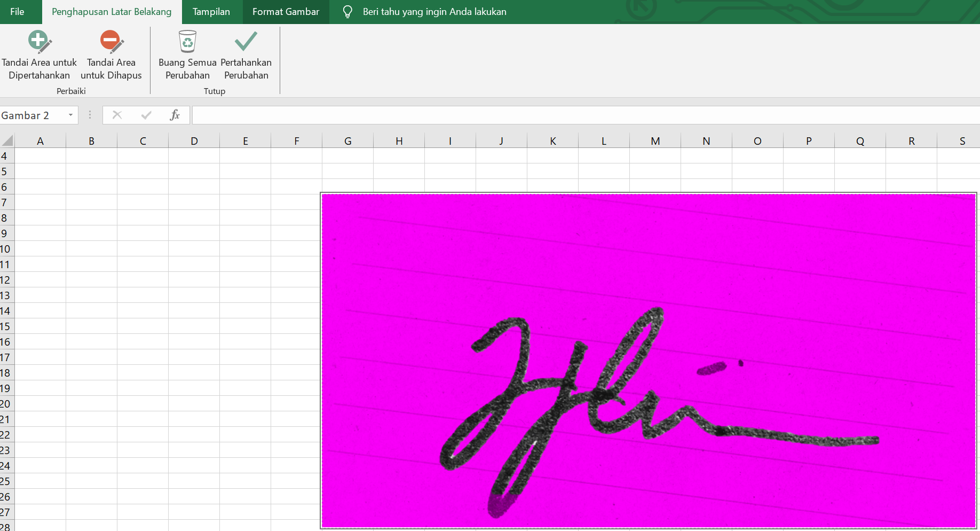Switch to the Format Gambar tab

[286, 11]
